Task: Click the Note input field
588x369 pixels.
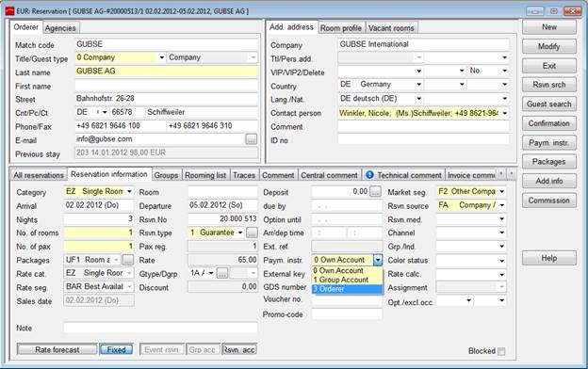Action: coord(160,329)
